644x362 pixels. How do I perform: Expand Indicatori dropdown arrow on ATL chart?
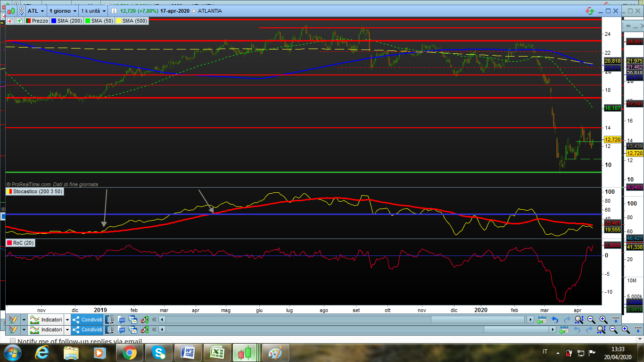click(67, 319)
